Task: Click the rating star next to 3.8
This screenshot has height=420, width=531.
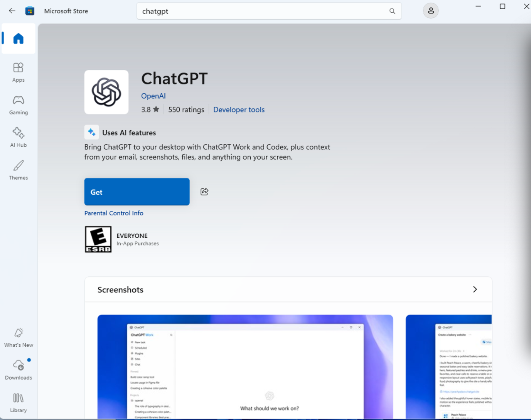Action: [x=156, y=109]
